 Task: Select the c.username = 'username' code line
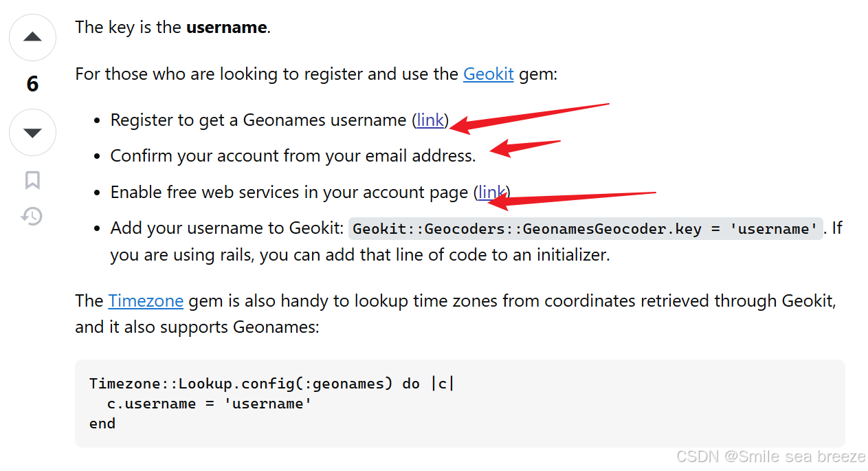[x=206, y=404]
